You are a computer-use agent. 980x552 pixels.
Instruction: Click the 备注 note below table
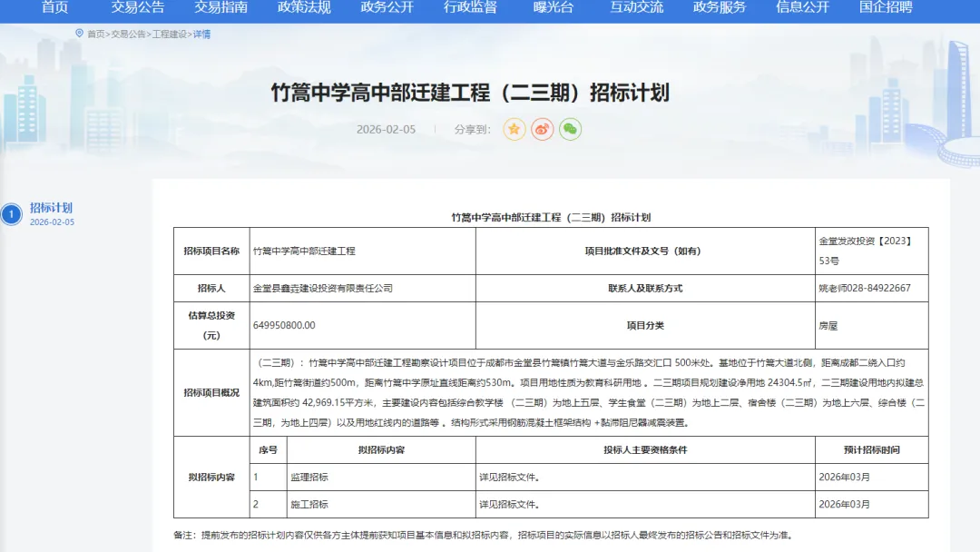pos(484,535)
